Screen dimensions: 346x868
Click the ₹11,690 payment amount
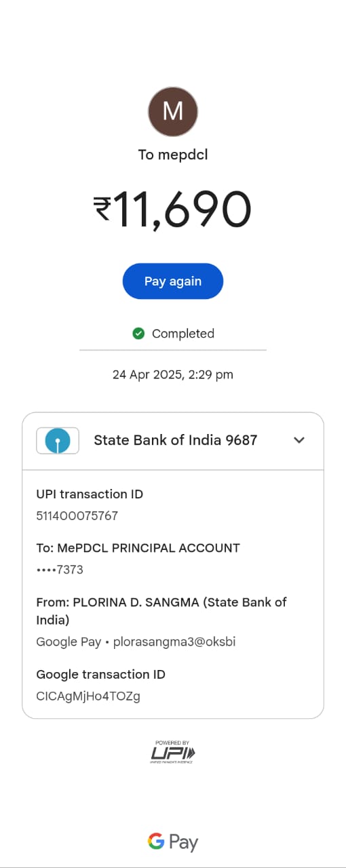coord(173,209)
